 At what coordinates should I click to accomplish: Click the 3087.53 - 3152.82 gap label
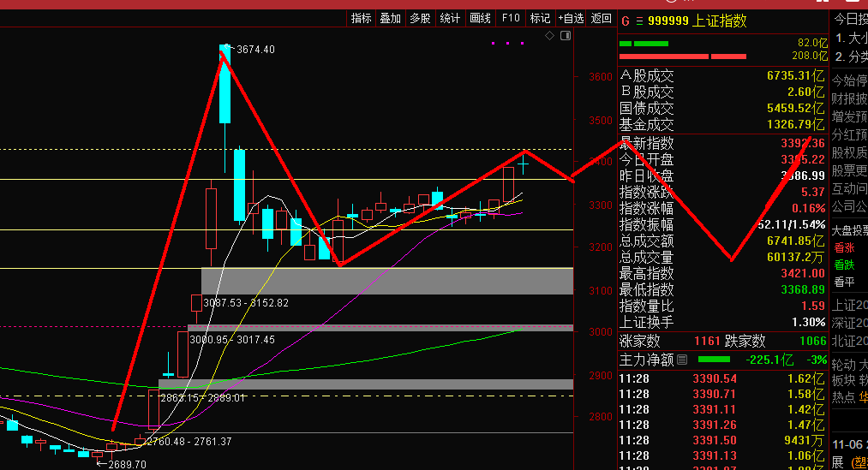click(239, 303)
